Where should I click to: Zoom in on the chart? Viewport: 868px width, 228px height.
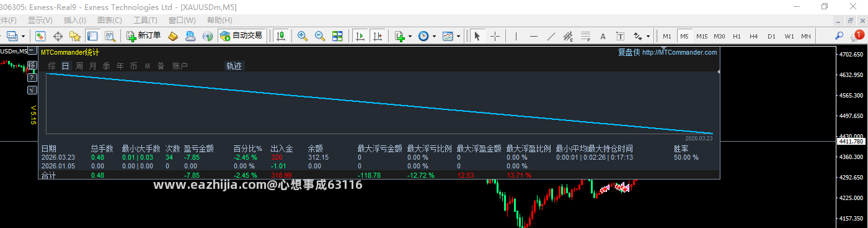point(303,36)
